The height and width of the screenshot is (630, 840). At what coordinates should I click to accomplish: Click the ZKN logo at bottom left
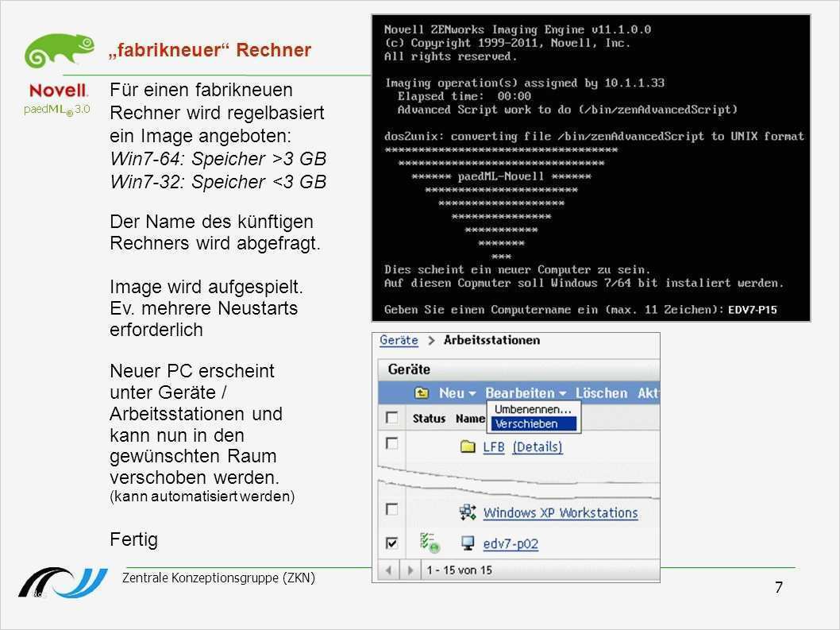[64, 583]
